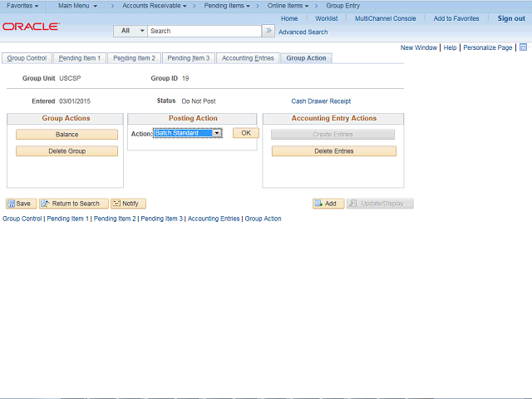Switch to Group Control tab
This screenshot has width=532, height=399.
click(x=27, y=58)
